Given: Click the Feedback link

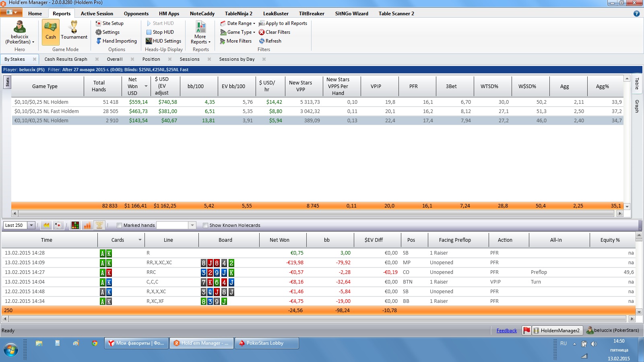Looking at the screenshot, I should [506, 331].
